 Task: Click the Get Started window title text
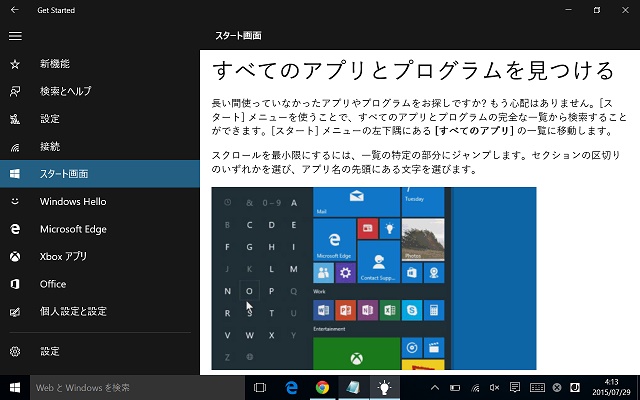pos(56,10)
